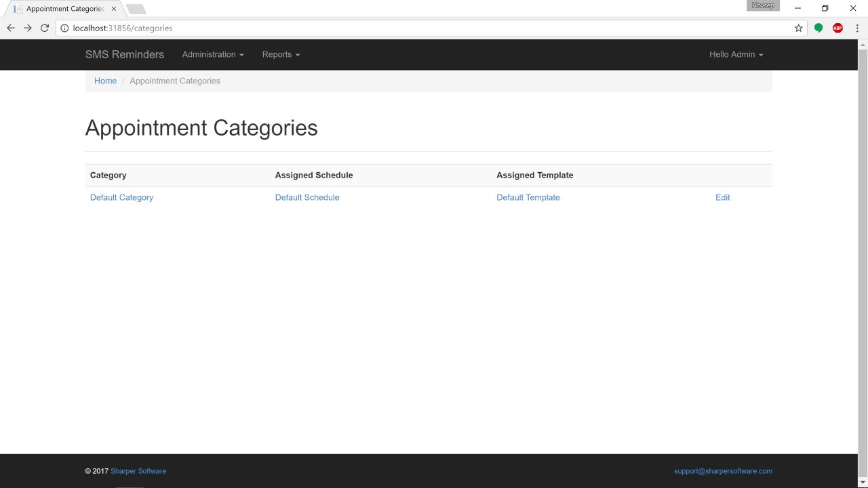Viewport: 868px width, 488px height.
Task: Open the Hello Admin user dropdown
Action: tap(736, 54)
